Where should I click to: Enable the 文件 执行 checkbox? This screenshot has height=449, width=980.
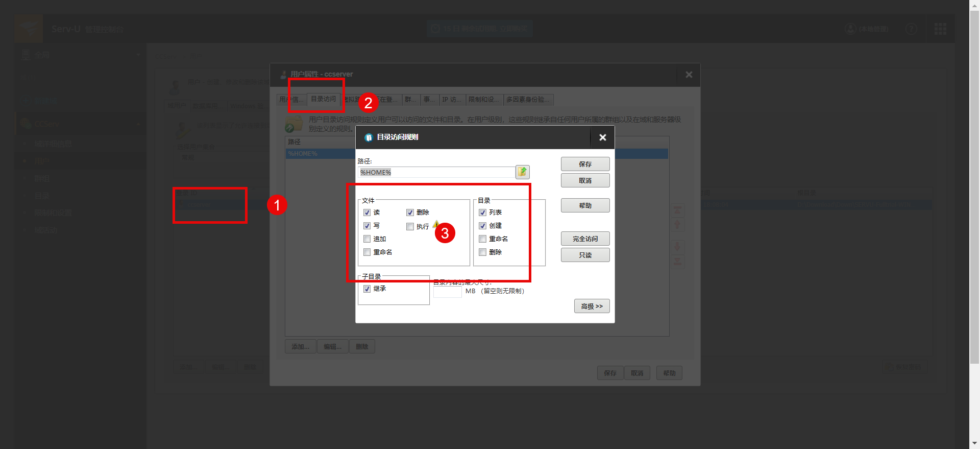410,227
